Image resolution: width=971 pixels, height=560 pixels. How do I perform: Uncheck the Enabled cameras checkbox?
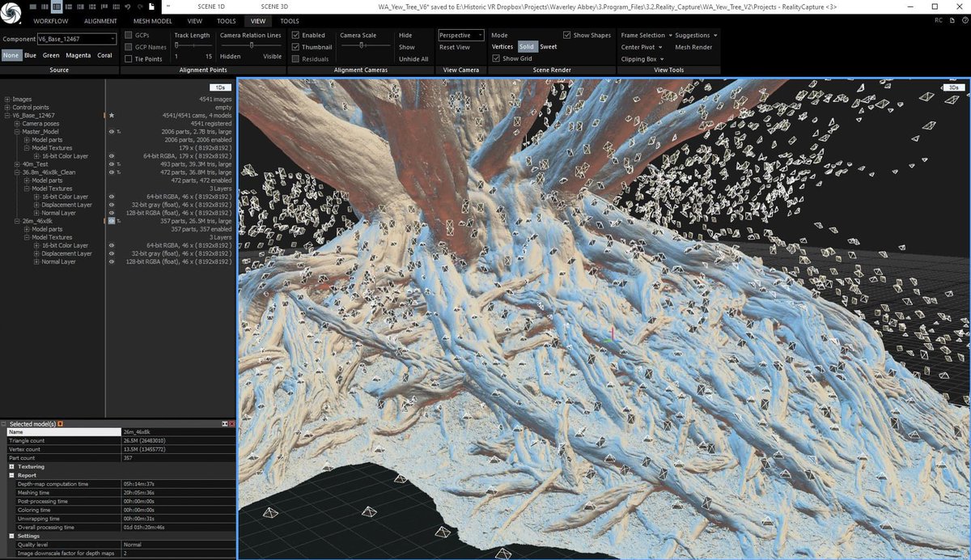pos(295,36)
